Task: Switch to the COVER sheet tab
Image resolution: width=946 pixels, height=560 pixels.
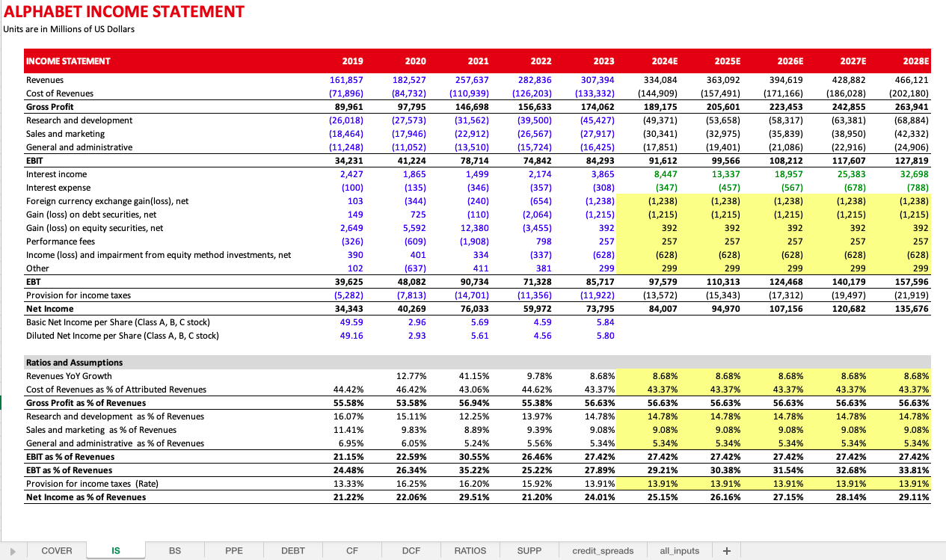Action: [x=57, y=550]
